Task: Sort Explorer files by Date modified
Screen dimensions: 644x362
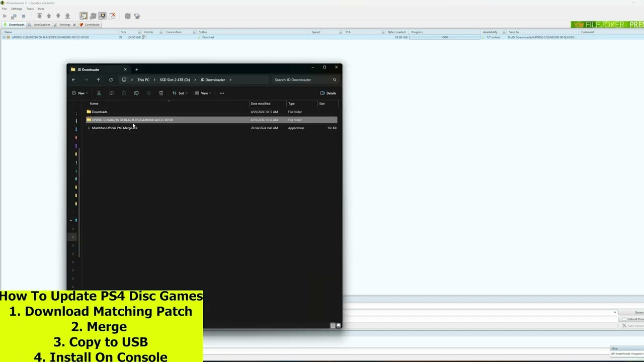Action: (261, 104)
